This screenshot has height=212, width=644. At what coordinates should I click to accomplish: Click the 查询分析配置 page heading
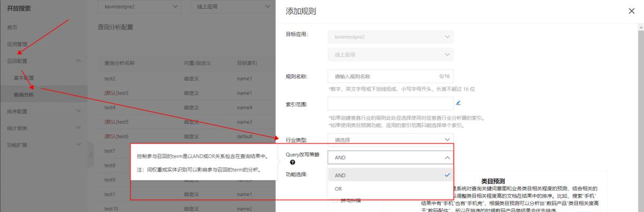[x=115, y=26]
